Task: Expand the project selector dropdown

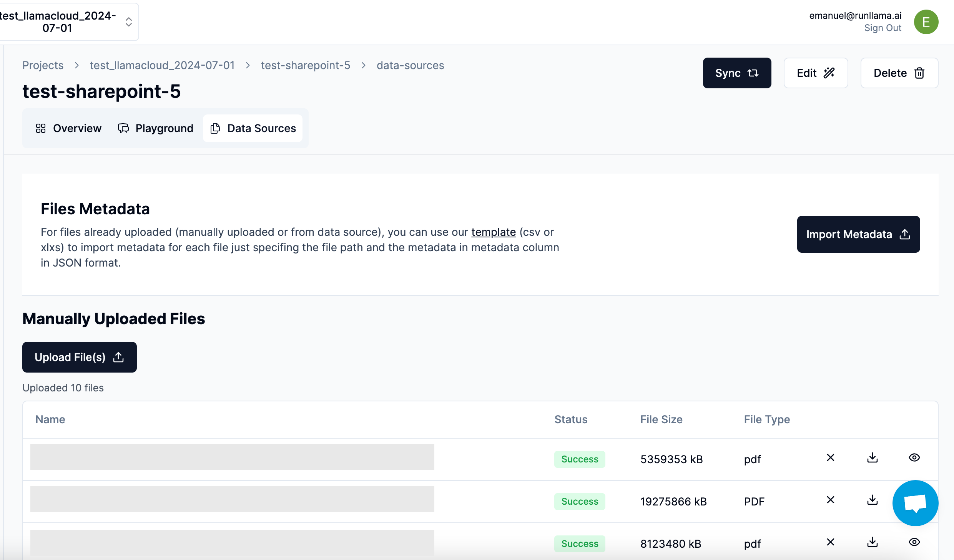Action: tap(128, 22)
